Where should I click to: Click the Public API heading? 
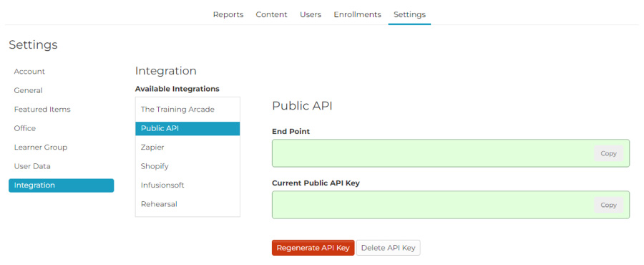coord(302,106)
